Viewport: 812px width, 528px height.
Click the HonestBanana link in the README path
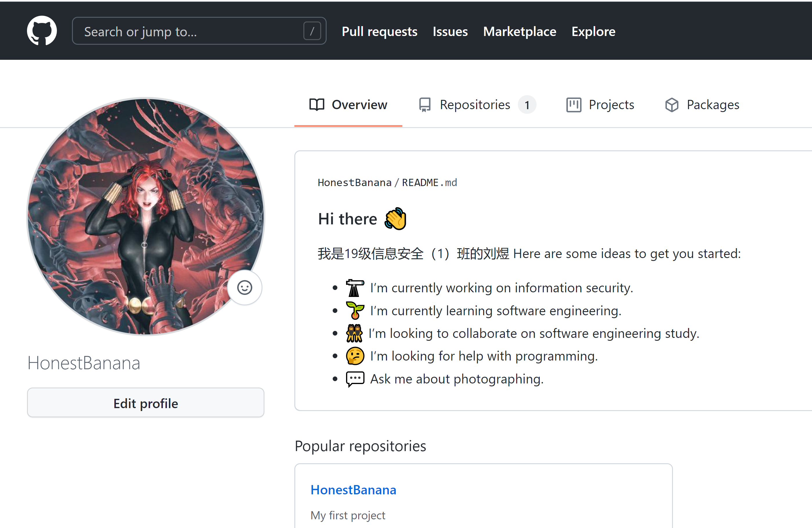[354, 183]
